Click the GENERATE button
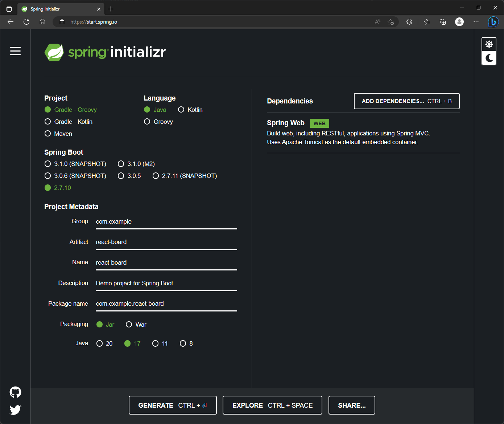The height and width of the screenshot is (424, 504). (173, 405)
